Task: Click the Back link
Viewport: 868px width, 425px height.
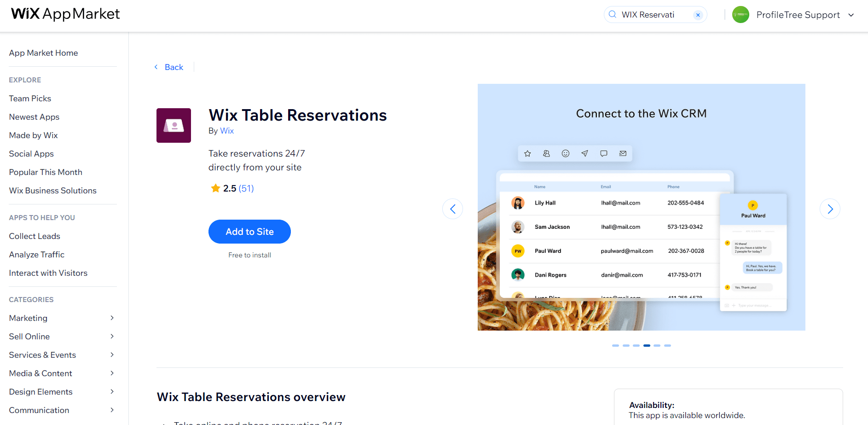Action: tap(174, 67)
